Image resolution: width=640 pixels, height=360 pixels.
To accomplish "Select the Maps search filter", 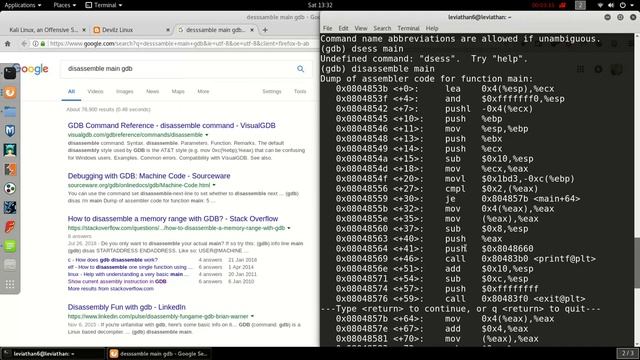I will click(x=178, y=91).
